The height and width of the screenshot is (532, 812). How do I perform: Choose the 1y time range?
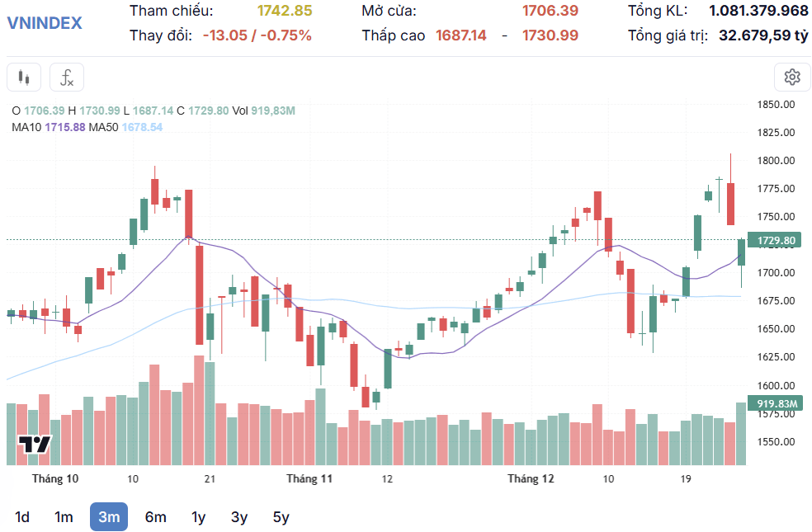pyautogui.click(x=198, y=516)
